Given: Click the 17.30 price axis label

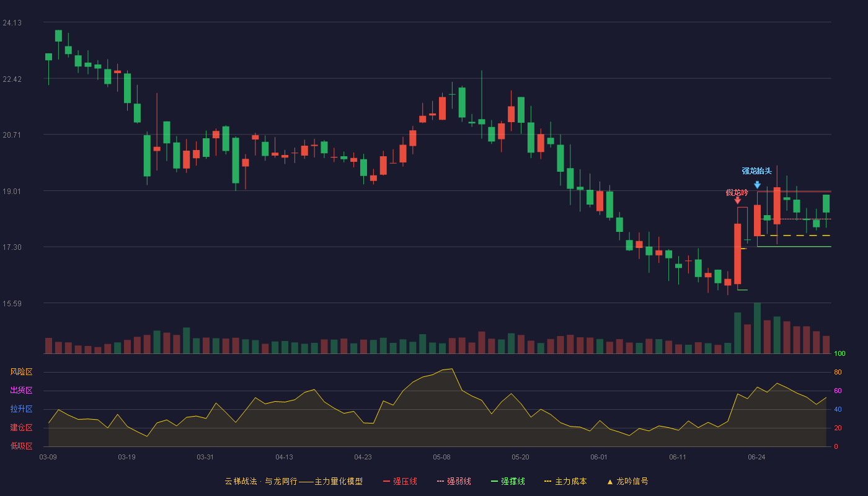Looking at the screenshot, I should tap(12, 247).
